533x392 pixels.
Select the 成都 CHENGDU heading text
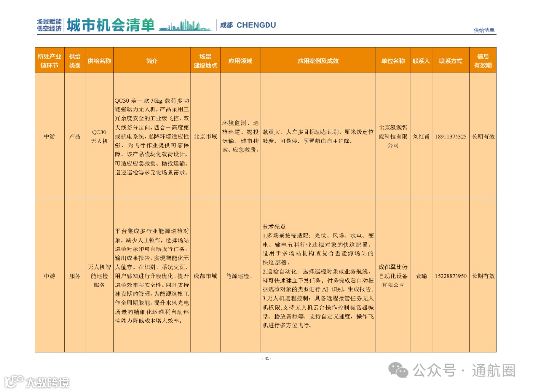[x=248, y=25]
